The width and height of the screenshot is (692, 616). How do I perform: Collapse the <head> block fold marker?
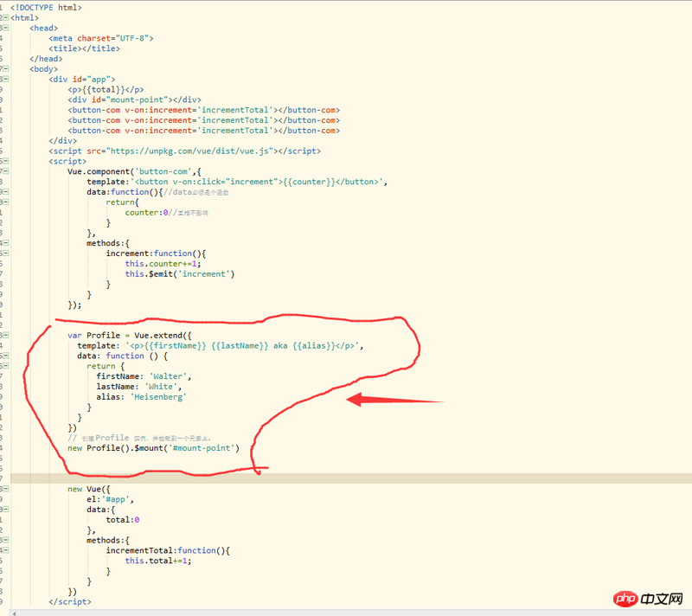click(6, 28)
